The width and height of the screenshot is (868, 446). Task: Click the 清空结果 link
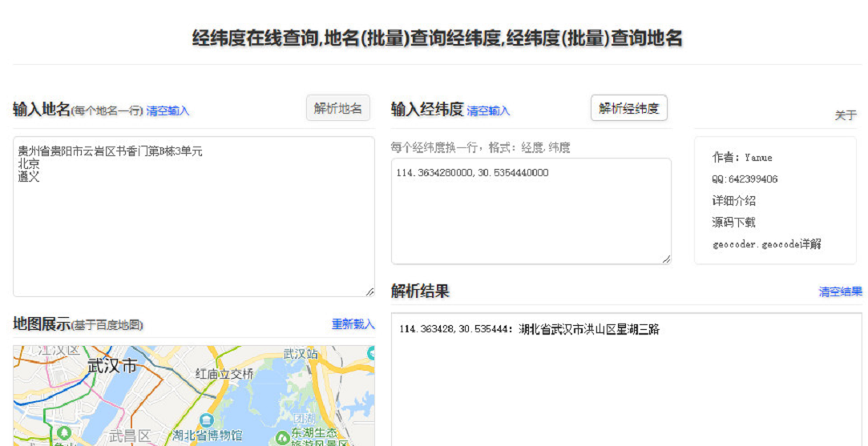pyautogui.click(x=840, y=291)
